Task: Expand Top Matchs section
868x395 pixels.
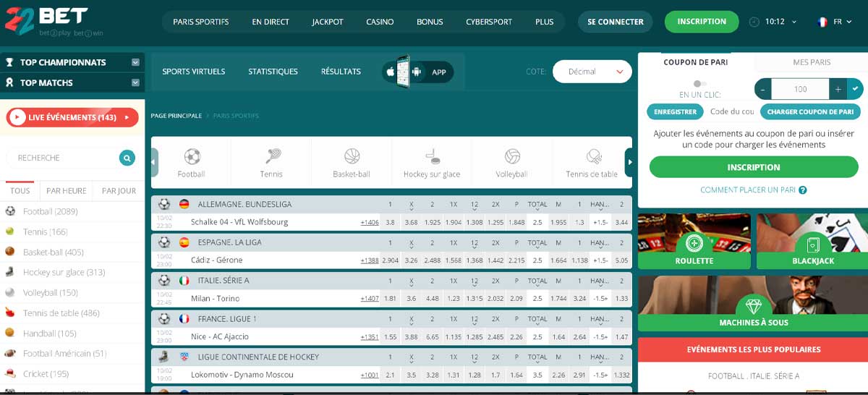Action: [x=135, y=82]
